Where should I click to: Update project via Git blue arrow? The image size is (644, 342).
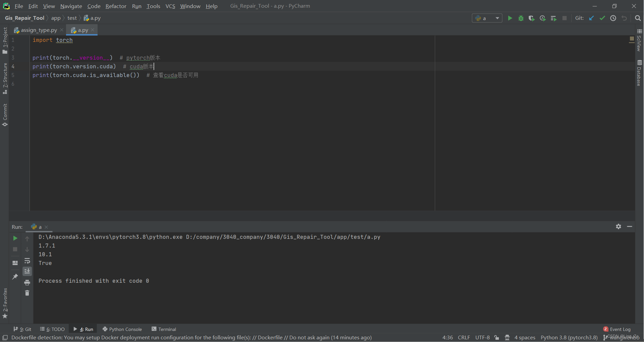click(x=591, y=18)
